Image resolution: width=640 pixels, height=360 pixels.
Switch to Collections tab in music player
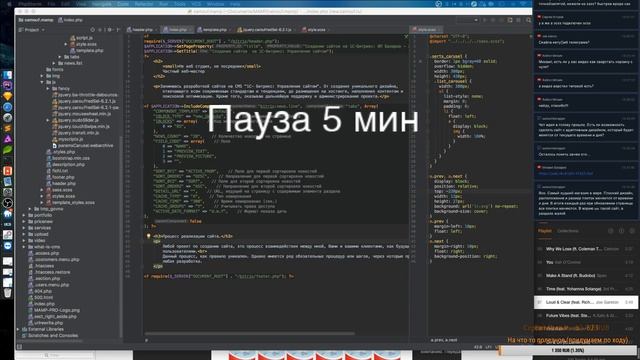pyautogui.click(x=568, y=231)
